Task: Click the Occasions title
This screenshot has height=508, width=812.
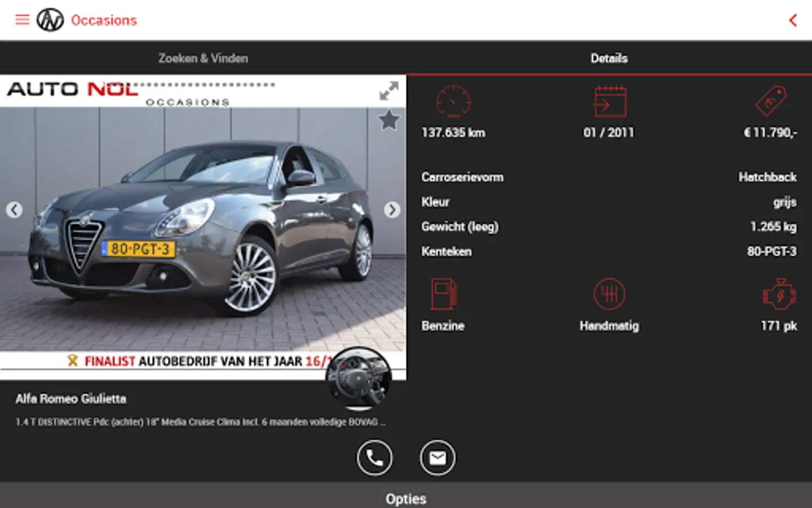Action: [x=104, y=20]
